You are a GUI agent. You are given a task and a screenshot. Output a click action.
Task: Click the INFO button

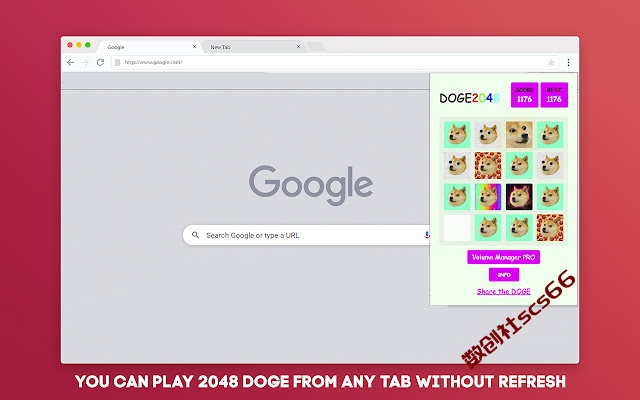point(504,275)
